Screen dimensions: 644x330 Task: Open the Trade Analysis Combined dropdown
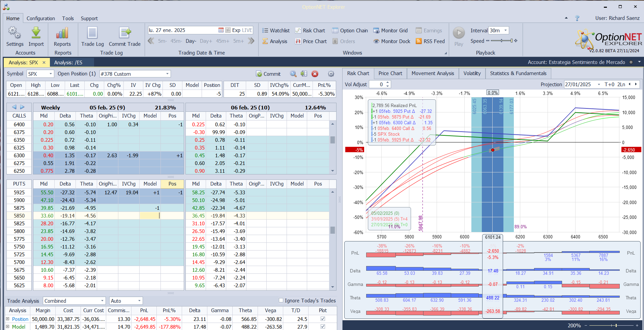(x=102, y=301)
